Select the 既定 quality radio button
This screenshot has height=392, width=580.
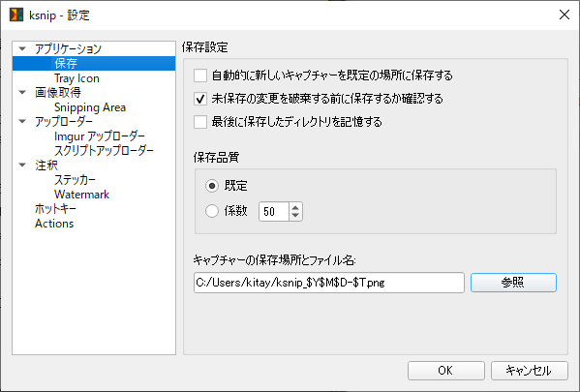point(212,186)
